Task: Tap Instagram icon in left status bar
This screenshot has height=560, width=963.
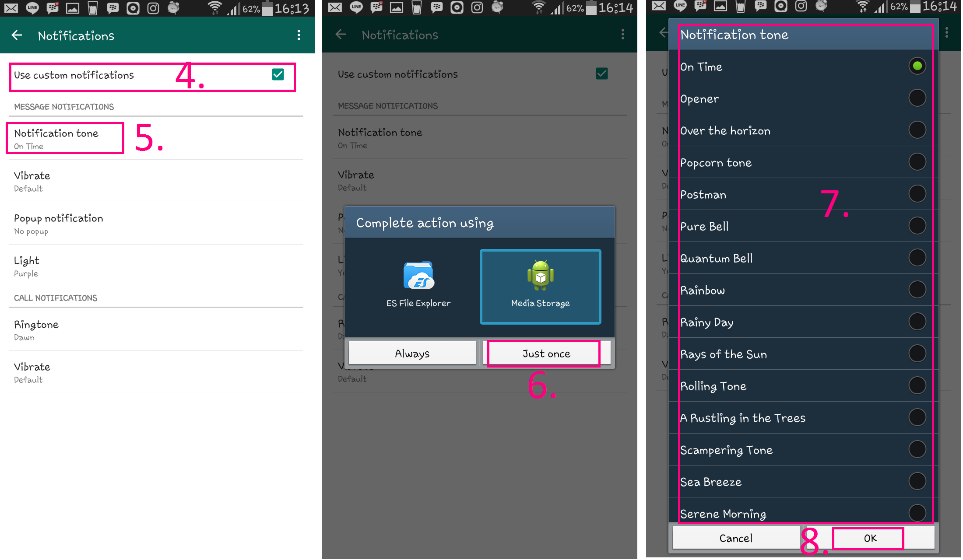Action: click(x=153, y=8)
